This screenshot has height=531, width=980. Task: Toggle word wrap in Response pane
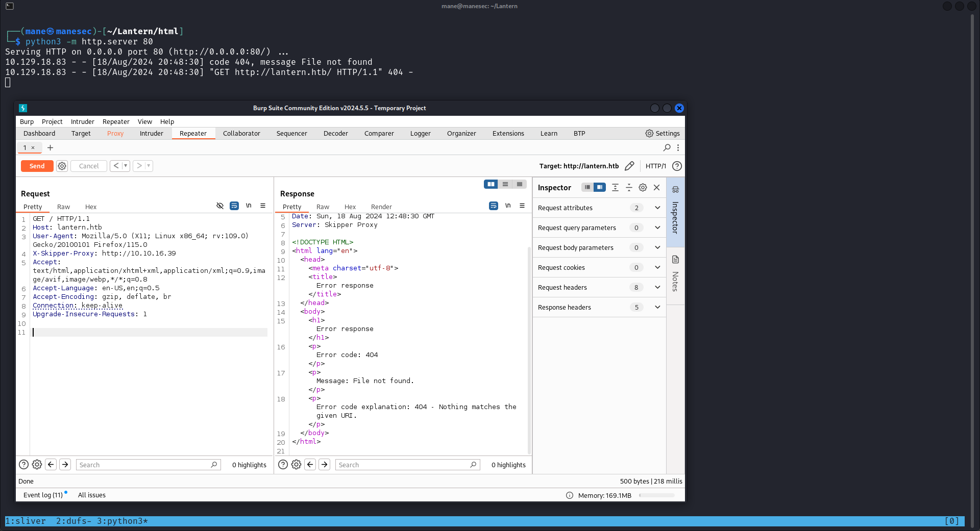click(494, 206)
